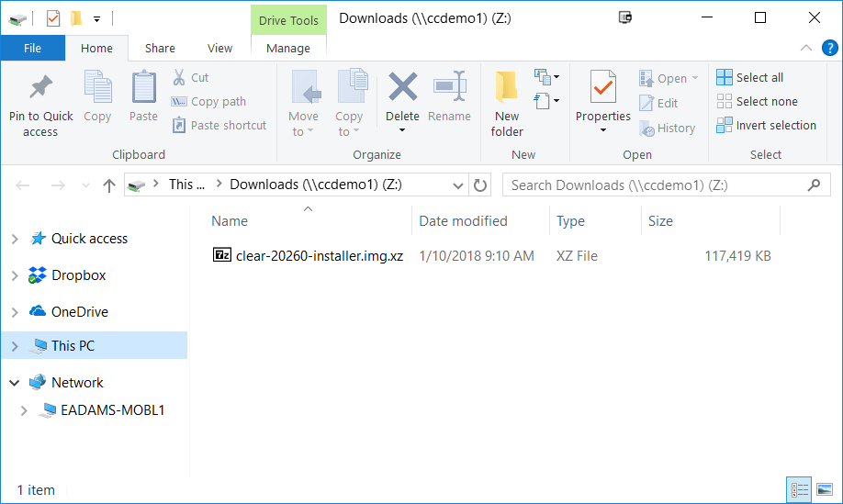Collapse the ribbon with the chevron
The image size is (843, 504).
806,48
